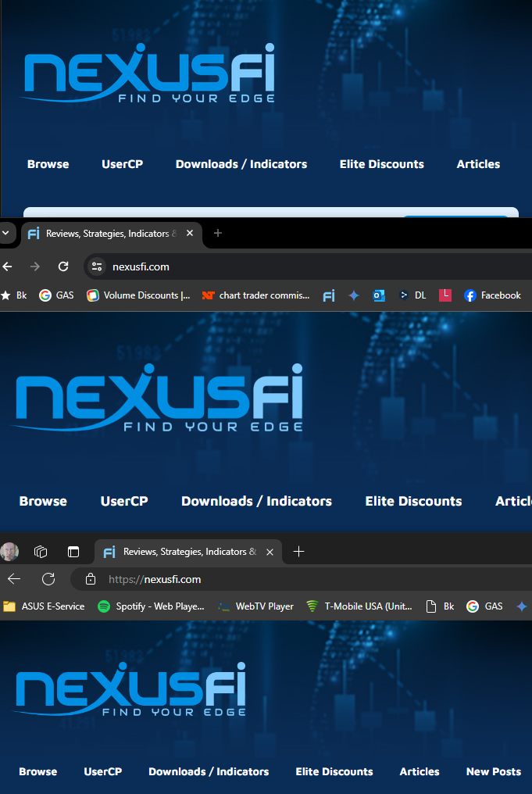
Task: Select the Reviews, Strategies tab in Chrome
Action: [x=112, y=234]
